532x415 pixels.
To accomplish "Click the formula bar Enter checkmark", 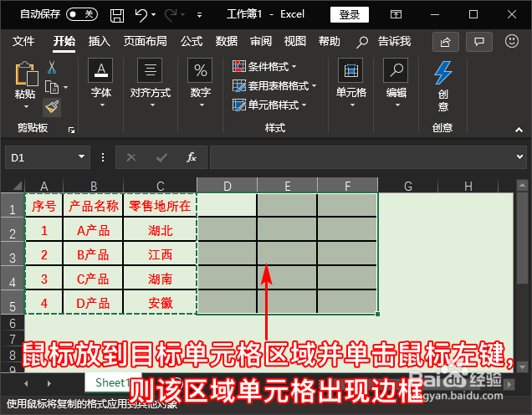I will click(x=161, y=157).
